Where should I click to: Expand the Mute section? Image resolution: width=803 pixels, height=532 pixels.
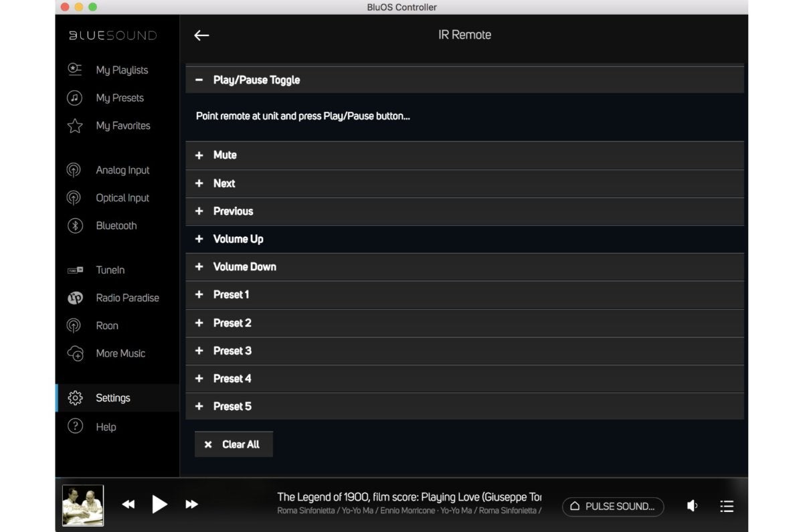(x=464, y=155)
